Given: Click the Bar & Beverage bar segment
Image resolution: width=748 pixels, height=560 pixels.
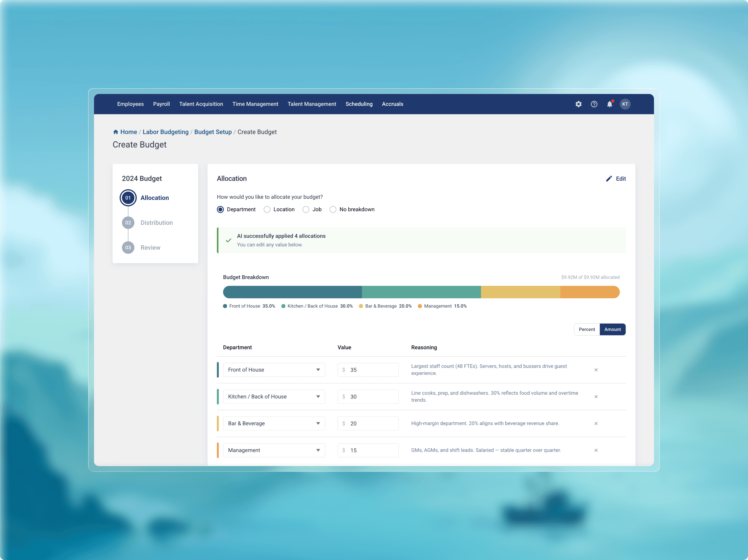Looking at the screenshot, I should point(520,292).
